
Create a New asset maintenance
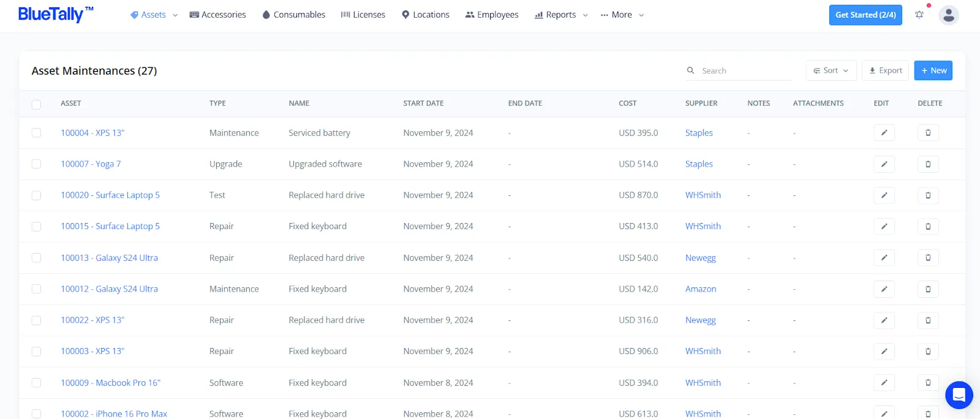pyautogui.click(x=933, y=70)
